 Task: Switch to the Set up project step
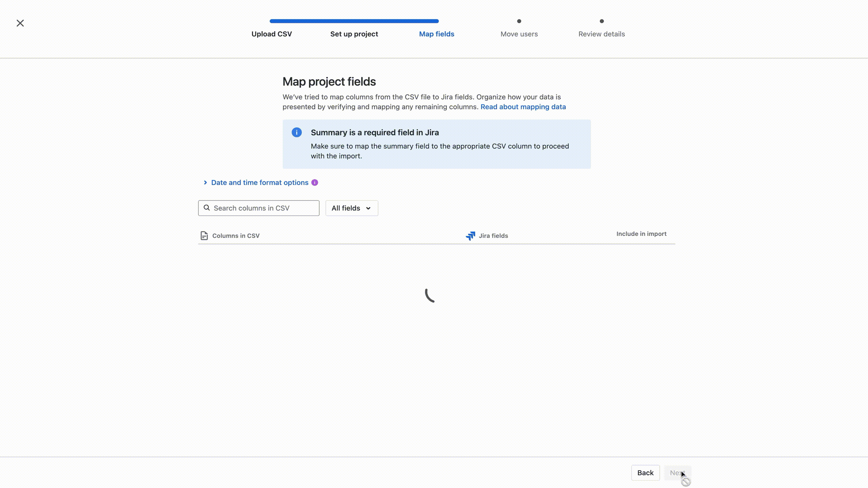[354, 34]
